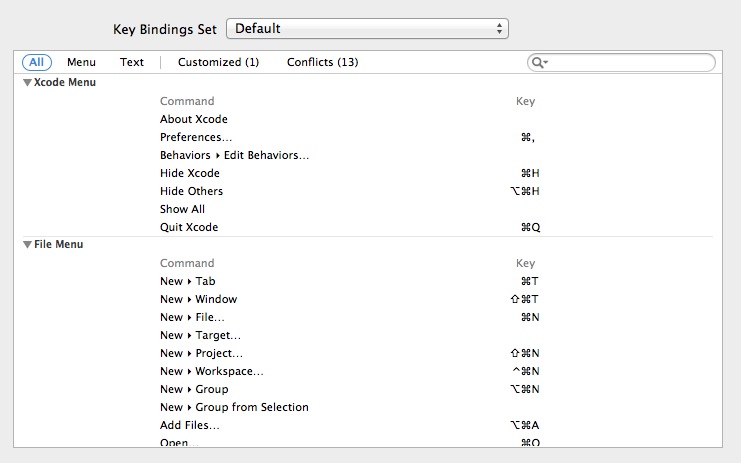
Task: Show Conflicts (13) key bindings
Action: click(322, 62)
